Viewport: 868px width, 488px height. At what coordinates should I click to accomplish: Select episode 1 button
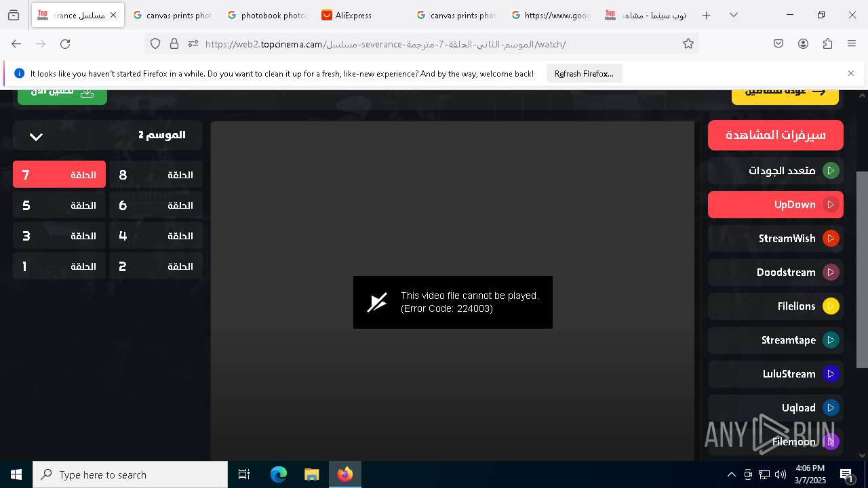[59, 266]
